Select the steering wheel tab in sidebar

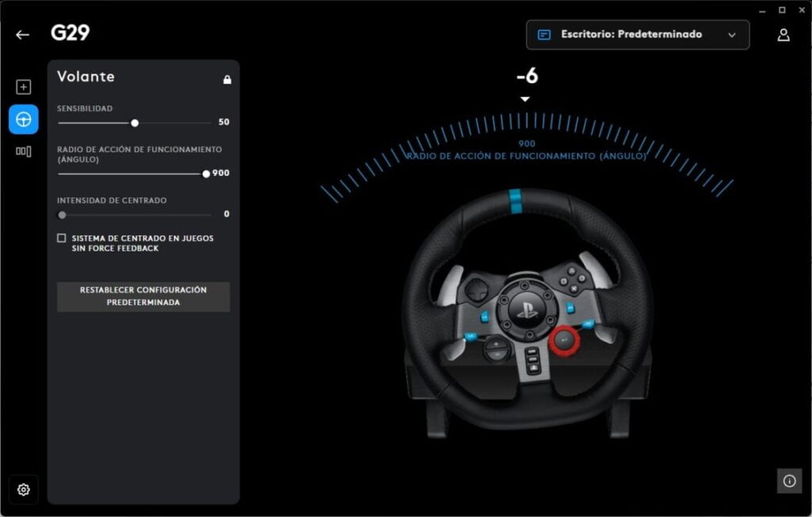pos(23,120)
